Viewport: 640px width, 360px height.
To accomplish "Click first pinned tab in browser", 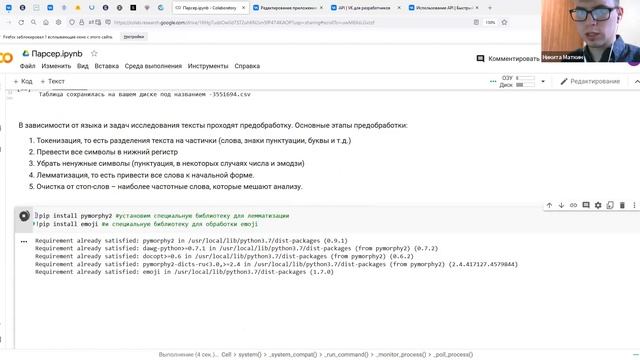I will click(9, 8).
